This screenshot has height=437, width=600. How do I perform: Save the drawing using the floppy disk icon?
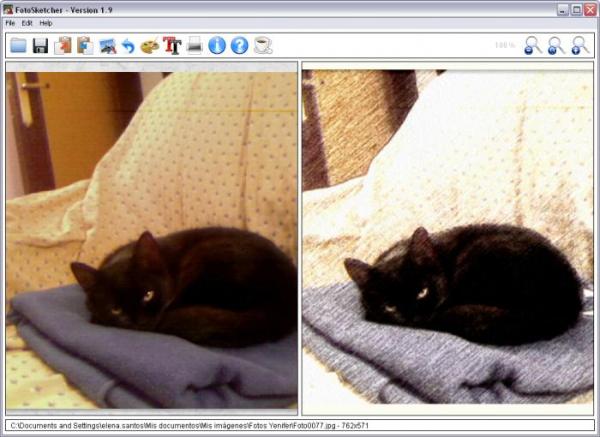(40, 45)
